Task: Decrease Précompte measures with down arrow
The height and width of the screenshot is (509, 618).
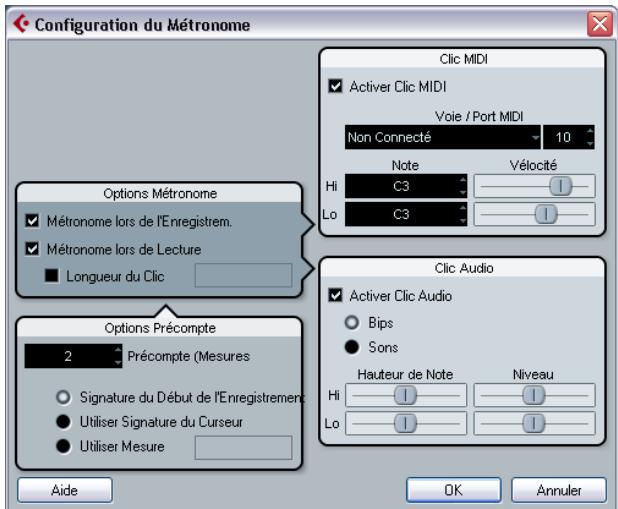Action: coord(118,362)
